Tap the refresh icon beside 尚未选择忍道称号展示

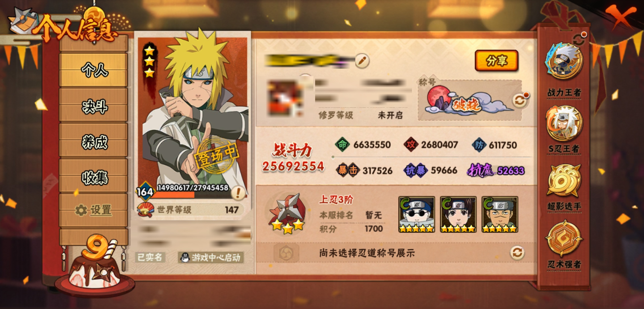(517, 253)
